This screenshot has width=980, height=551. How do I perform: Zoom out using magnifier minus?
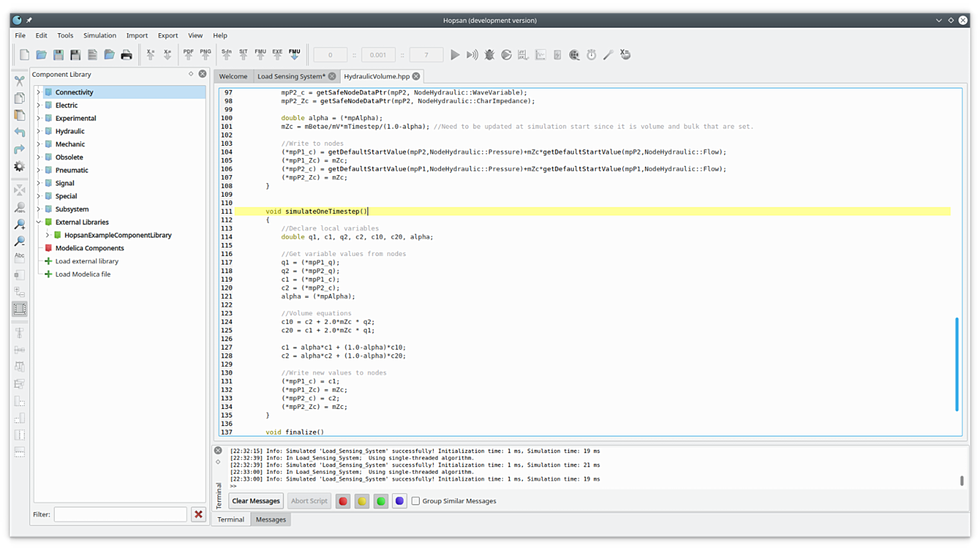[x=20, y=241]
